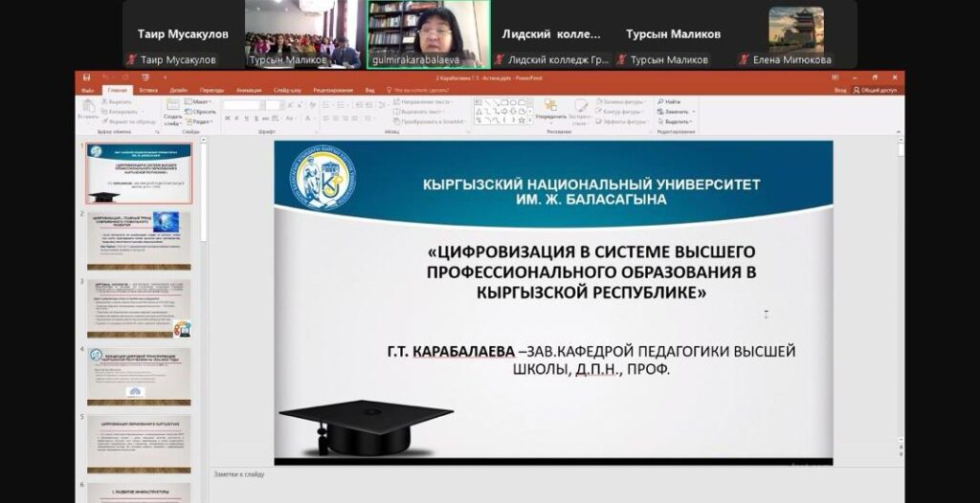980x503 pixels.
Task: Click the Вход sign-in link
Action: pos(840,90)
